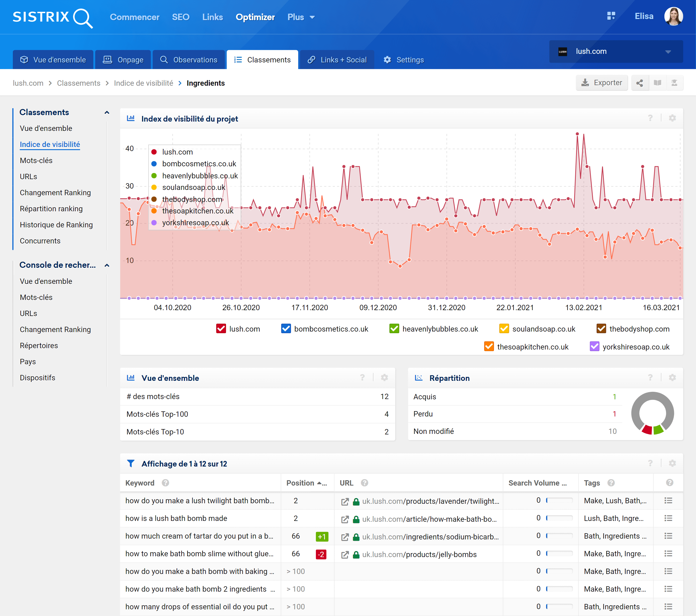696x616 pixels.
Task: Open the lush.com project dropdown
Action: pos(616,51)
